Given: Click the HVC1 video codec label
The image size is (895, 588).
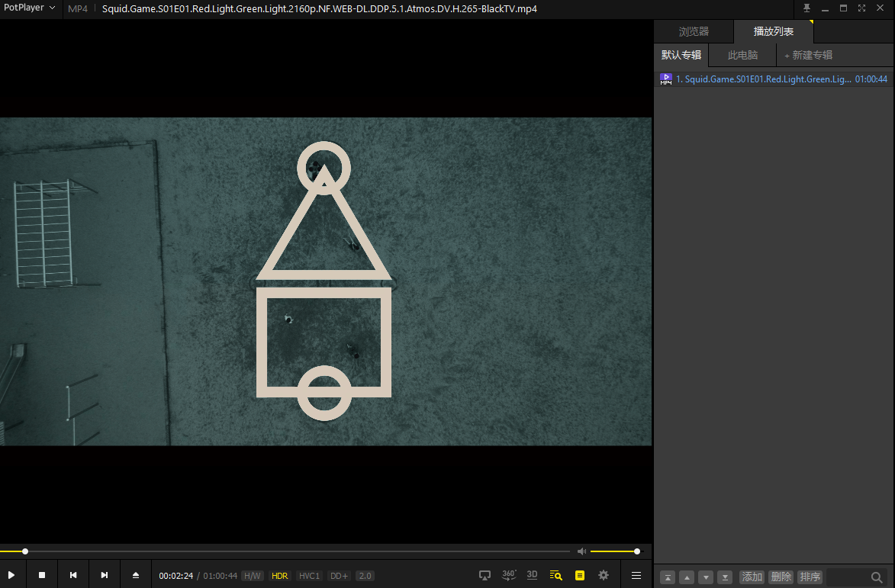Looking at the screenshot, I should coord(309,576).
